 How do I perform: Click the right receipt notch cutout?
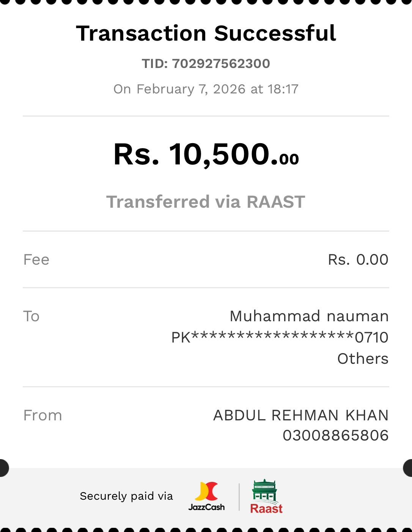[x=408, y=468]
